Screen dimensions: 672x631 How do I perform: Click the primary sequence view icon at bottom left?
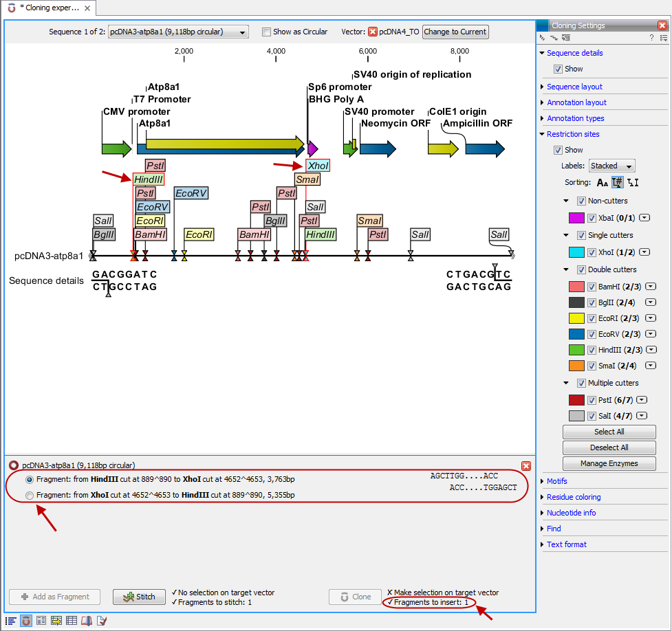[x=11, y=621]
